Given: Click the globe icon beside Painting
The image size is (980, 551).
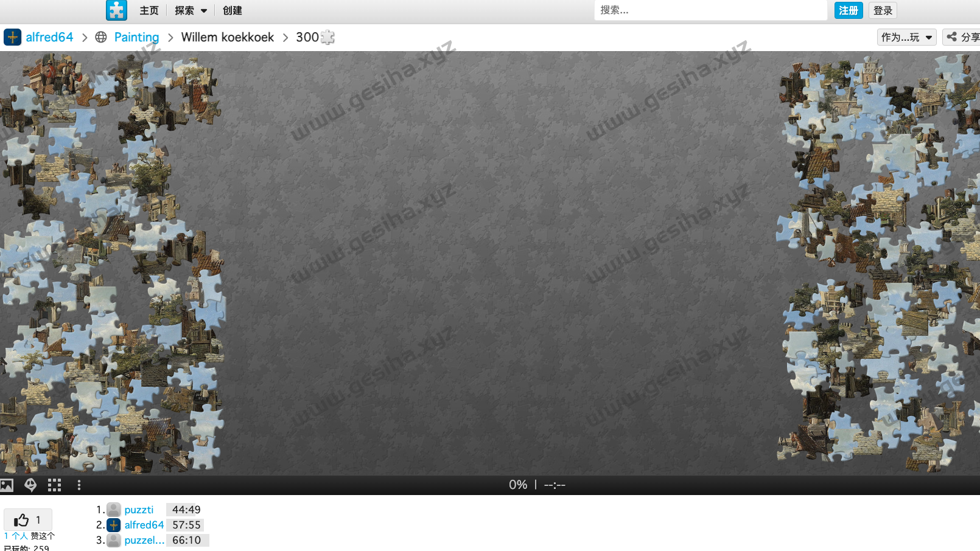Looking at the screenshot, I should [100, 37].
